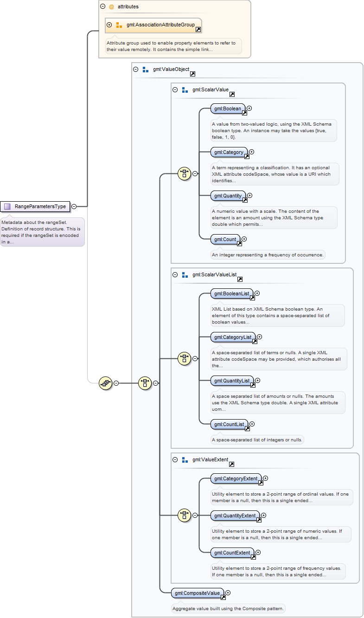This screenshot has height=618, width=364.
Task: Click the sequence compositor icon
Action: tap(106, 383)
